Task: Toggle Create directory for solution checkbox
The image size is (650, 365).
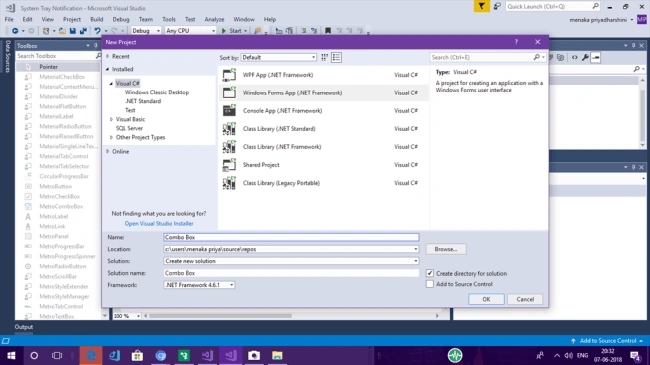Action: pos(430,273)
